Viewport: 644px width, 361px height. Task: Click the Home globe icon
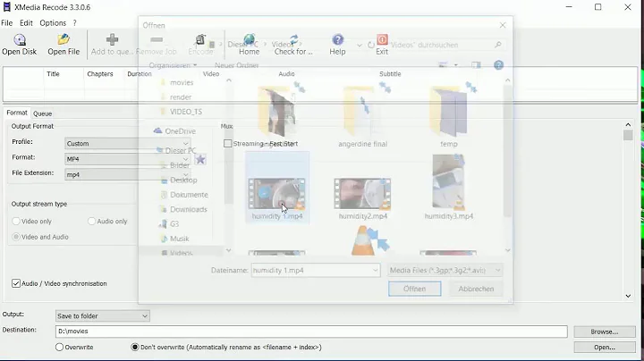click(x=249, y=40)
